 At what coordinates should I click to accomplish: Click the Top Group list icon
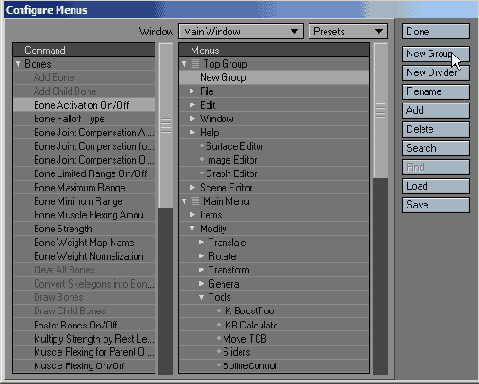[x=195, y=63]
